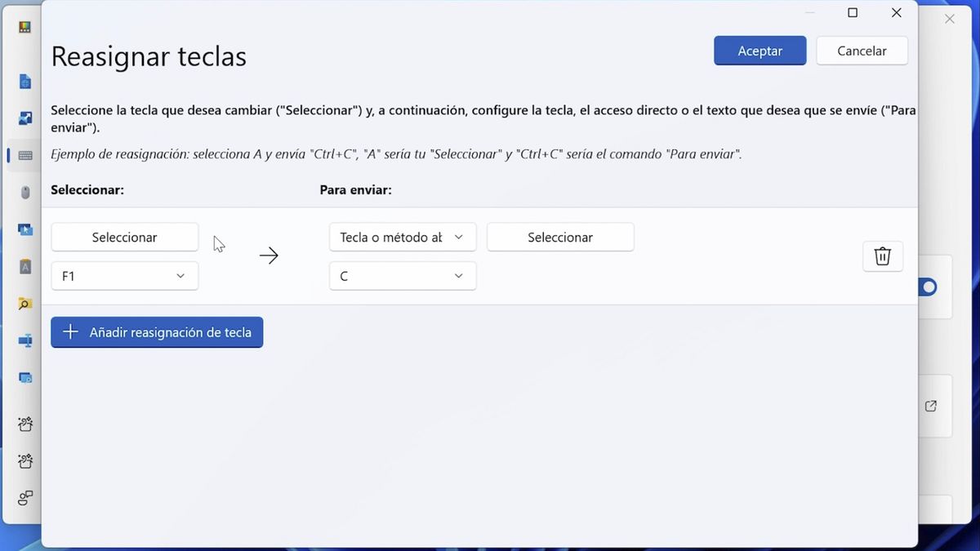The width and height of the screenshot is (980, 551).
Task: Click the picture/Image Resizer icon in sidebar
Action: [24, 118]
